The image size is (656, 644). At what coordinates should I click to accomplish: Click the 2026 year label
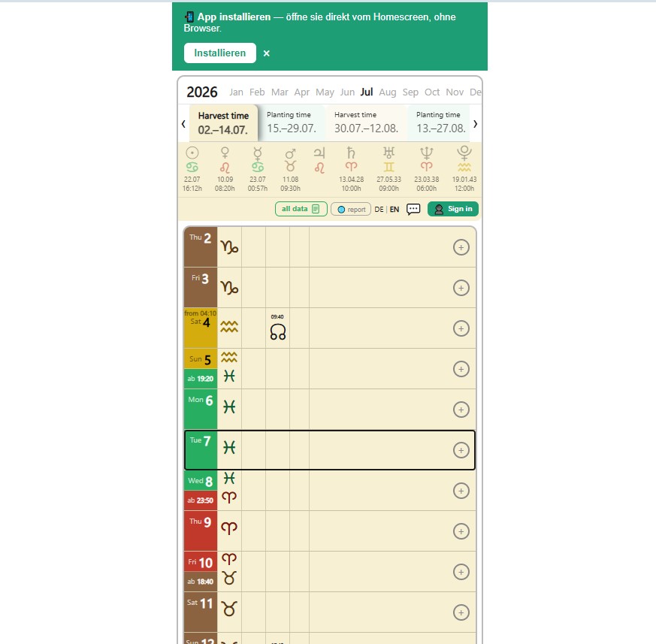202,92
